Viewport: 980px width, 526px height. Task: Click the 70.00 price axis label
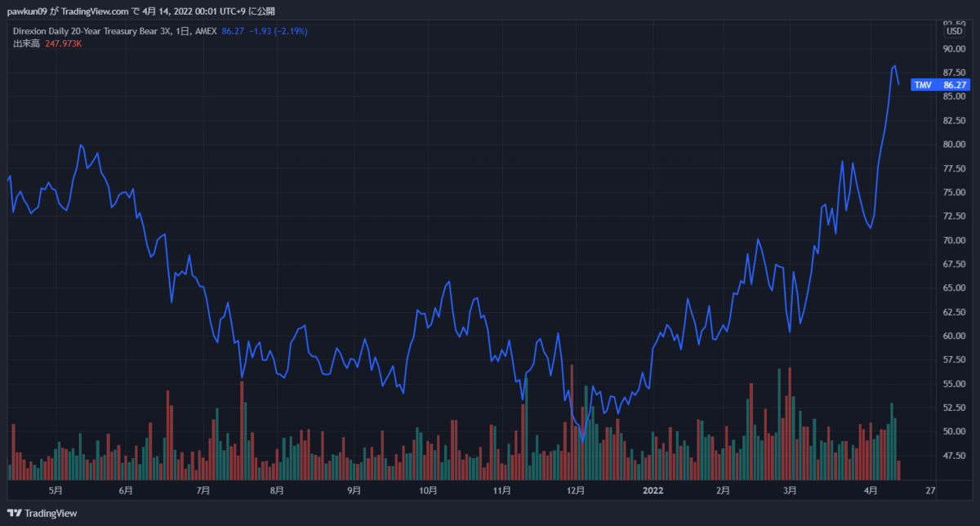tap(955, 241)
